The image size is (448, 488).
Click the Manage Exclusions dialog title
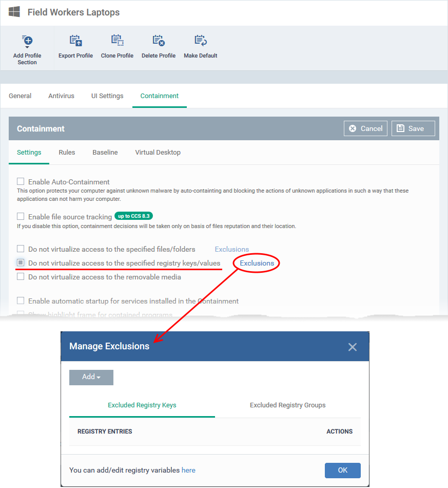click(109, 346)
